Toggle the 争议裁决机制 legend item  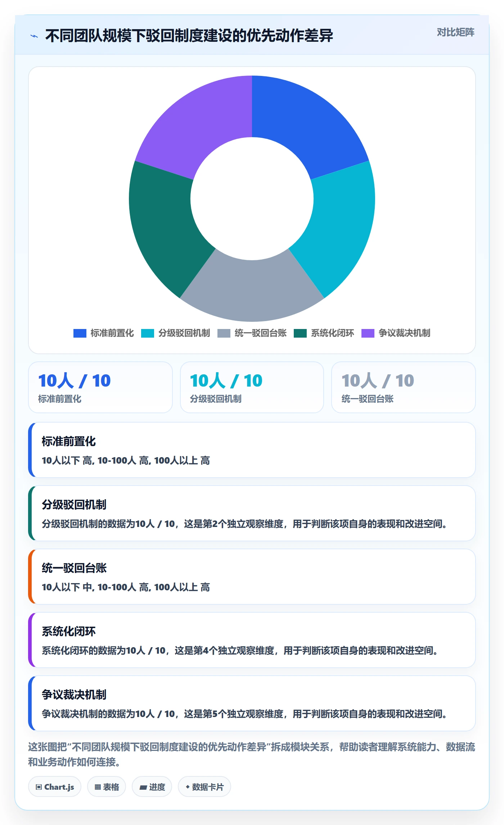tap(396, 333)
